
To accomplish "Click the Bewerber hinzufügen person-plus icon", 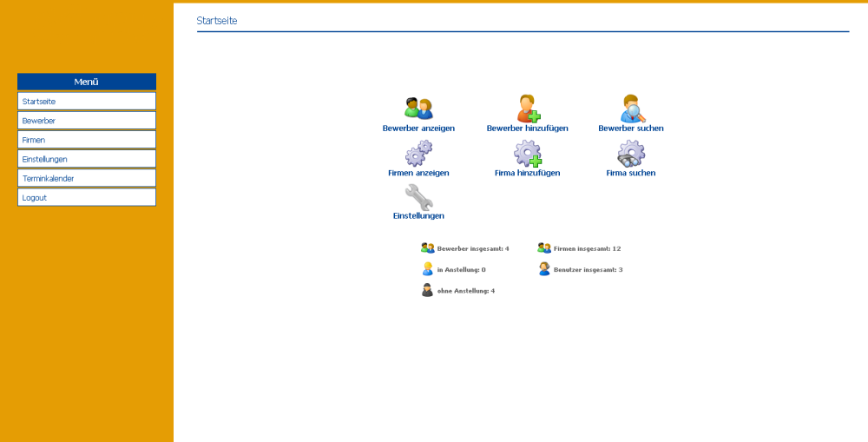I will (529, 109).
